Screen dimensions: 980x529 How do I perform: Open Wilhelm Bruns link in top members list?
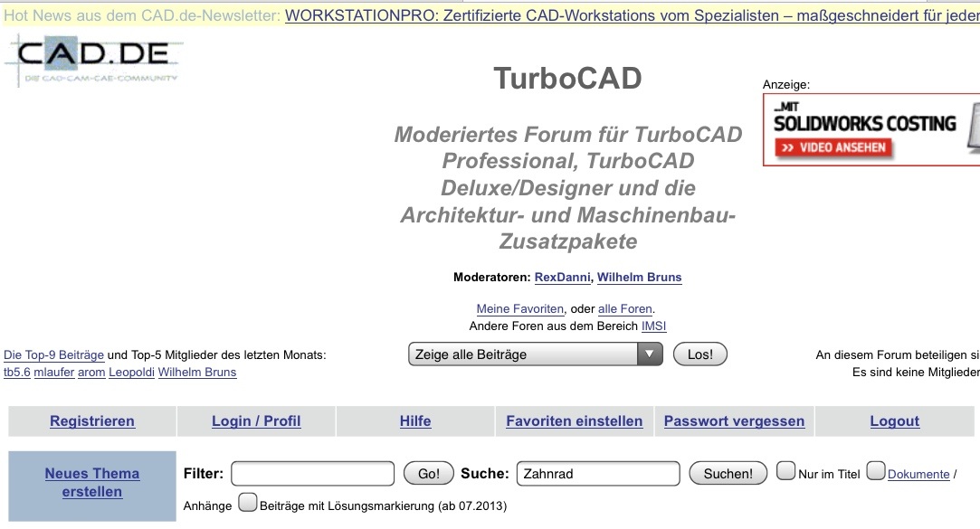[197, 373]
